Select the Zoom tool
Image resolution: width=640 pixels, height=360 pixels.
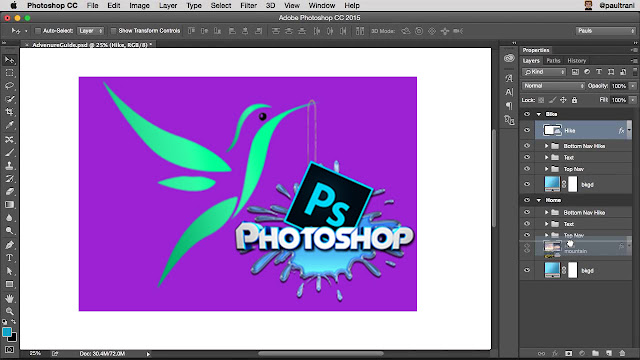coord(9,311)
